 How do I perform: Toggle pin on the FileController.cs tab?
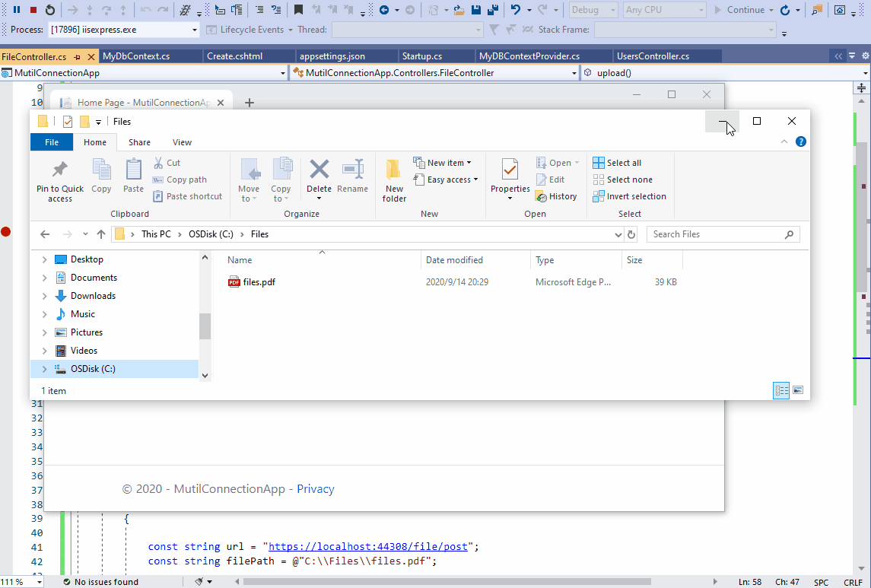click(78, 56)
